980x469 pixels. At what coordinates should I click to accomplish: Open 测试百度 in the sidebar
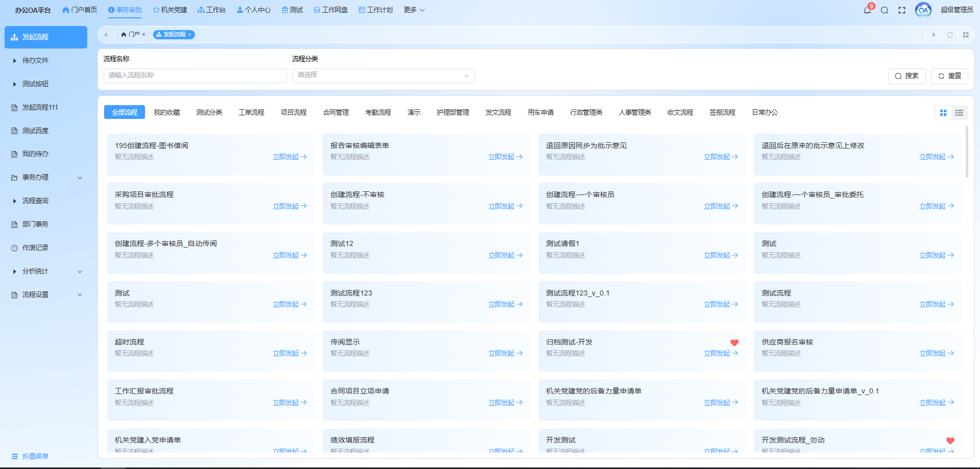pos(46,131)
